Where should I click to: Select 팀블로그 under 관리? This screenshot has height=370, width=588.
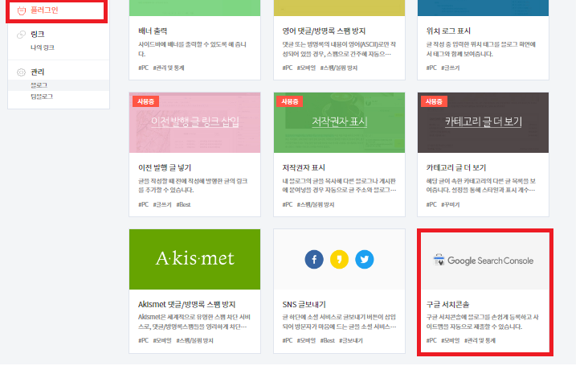point(42,97)
